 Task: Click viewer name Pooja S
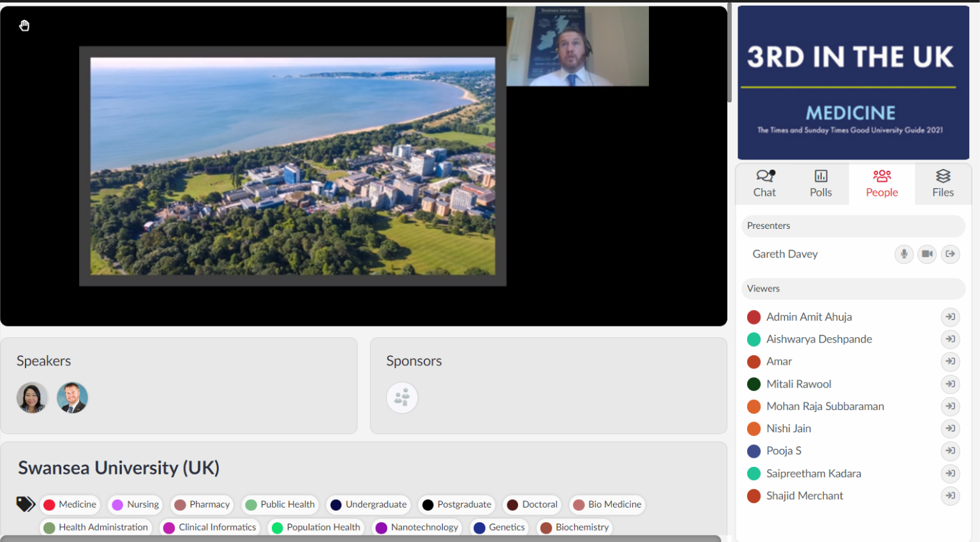click(783, 451)
